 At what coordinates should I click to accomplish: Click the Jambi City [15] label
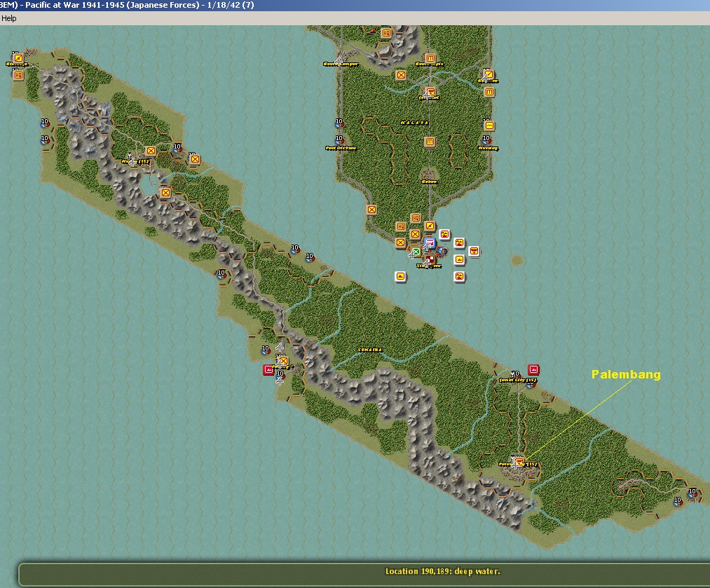pos(518,381)
